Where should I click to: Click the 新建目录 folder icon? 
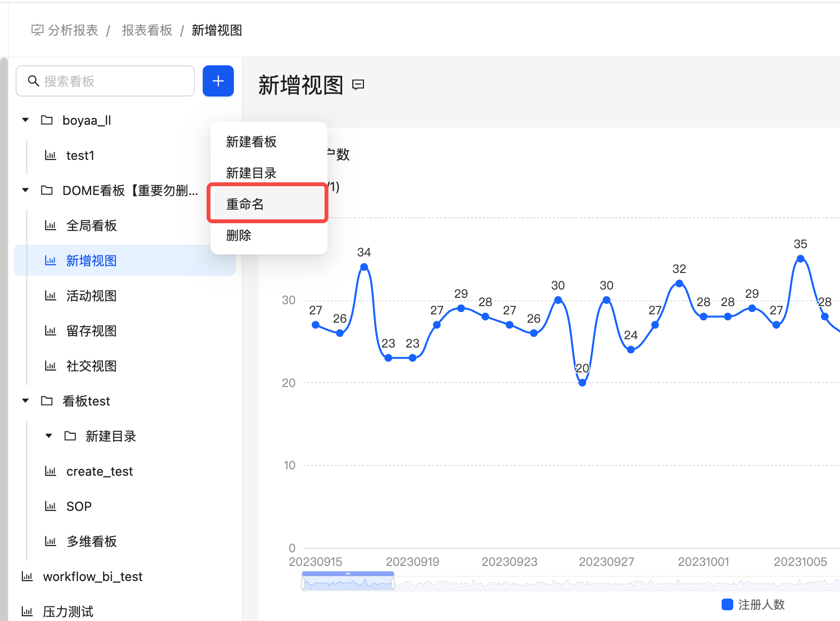tap(70, 436)
